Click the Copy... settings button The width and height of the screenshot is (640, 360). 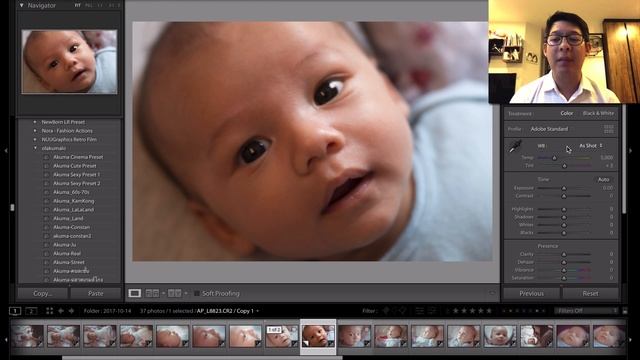pyautogui.click(x=42, y=293)
